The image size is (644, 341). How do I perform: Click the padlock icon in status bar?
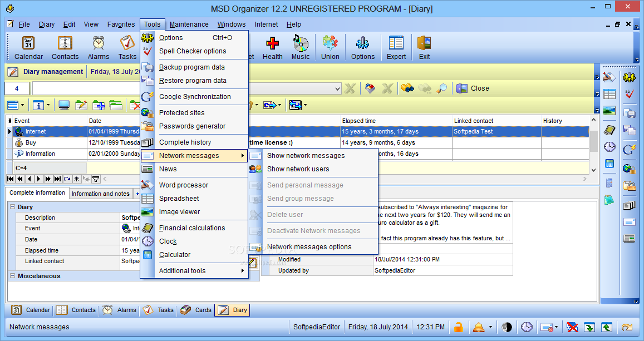[458, 327]
